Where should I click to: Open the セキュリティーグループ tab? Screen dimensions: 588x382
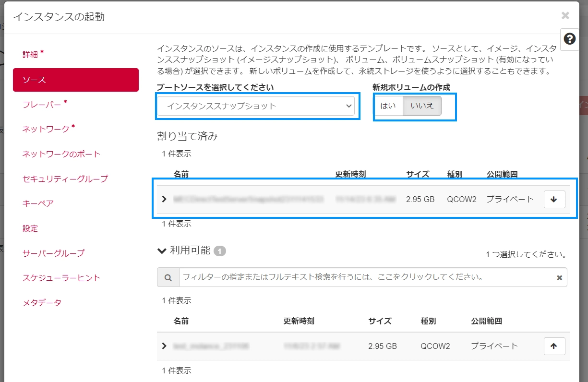(x=65, y=179)
